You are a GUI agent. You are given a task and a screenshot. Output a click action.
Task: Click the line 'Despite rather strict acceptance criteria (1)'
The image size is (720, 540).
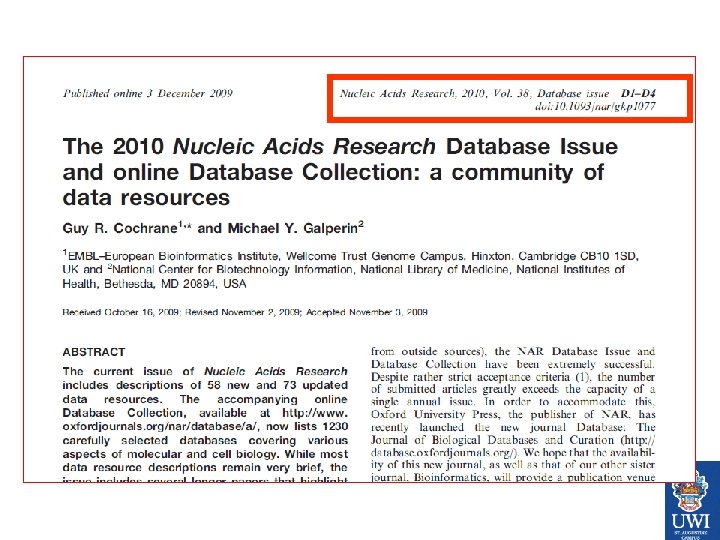click(482, 377)
